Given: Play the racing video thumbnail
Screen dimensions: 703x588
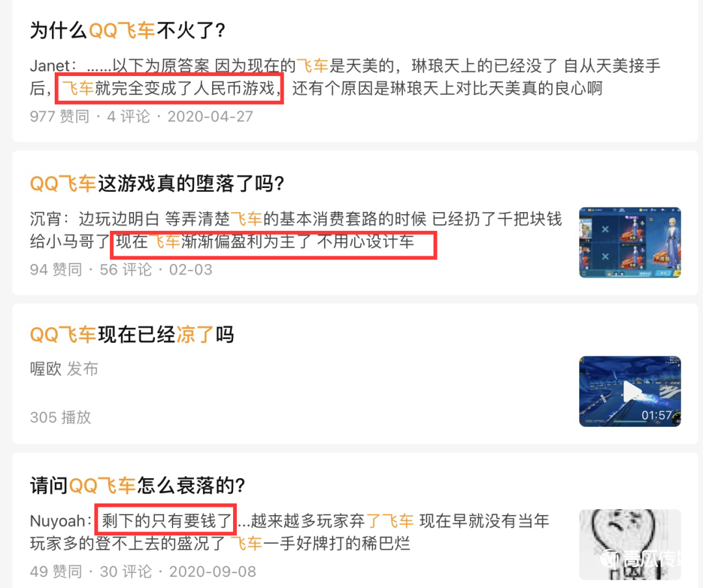Looking at the screenshot, I should [x=630, y=392].
